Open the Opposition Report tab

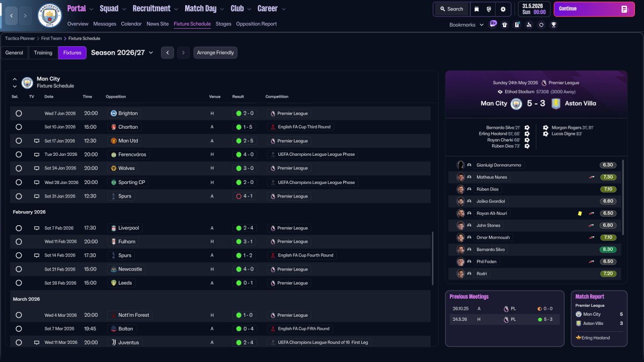[256, 24]
